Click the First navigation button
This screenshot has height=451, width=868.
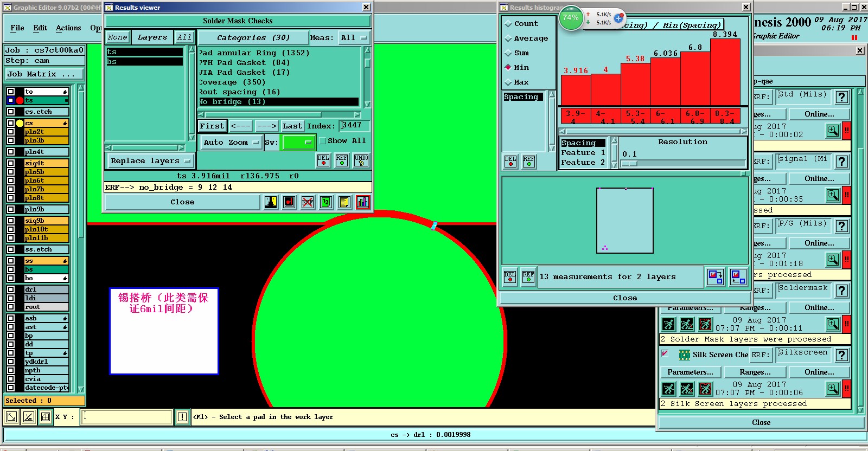pyautogui.click(x=212, y=126)
